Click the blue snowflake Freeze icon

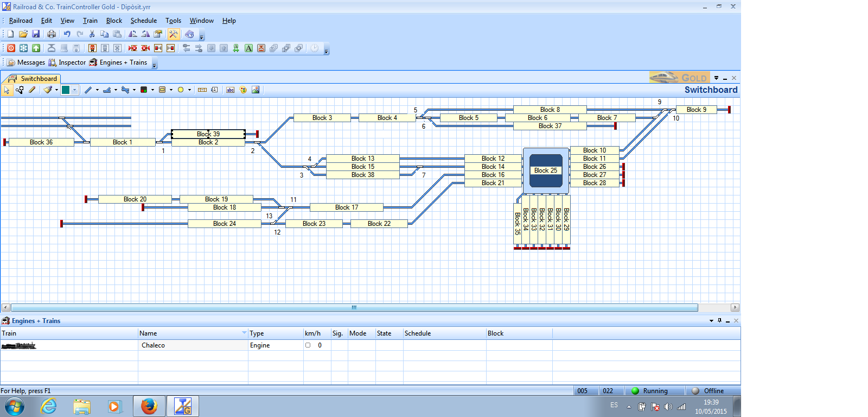pyautogui.click(x=23, y=48)
